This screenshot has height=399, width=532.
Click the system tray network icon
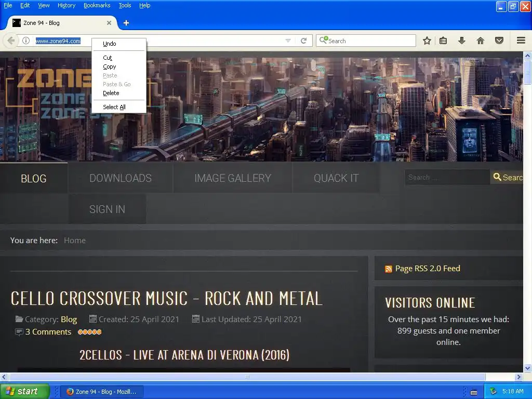494,391
